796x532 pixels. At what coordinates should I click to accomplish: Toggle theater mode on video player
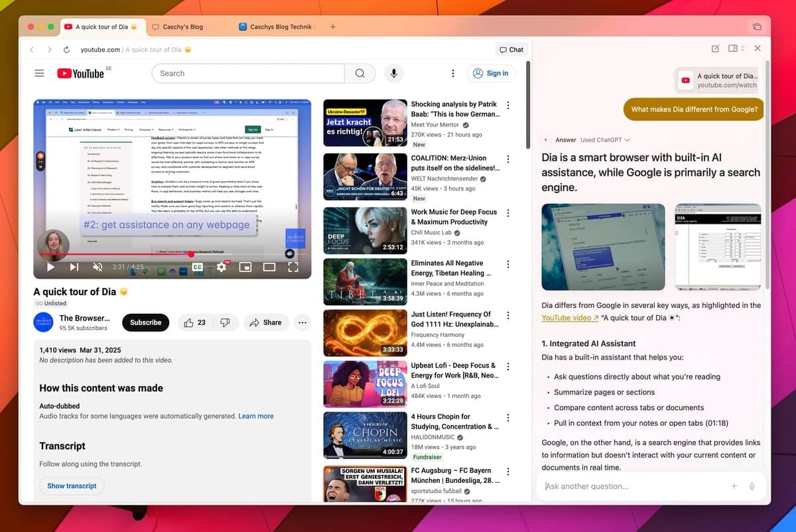point(269,267)
